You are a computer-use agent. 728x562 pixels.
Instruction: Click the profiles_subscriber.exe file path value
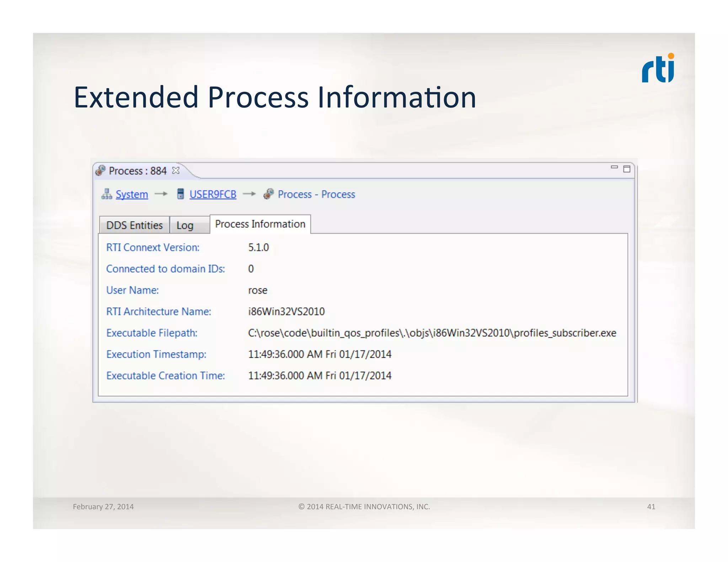432,333
